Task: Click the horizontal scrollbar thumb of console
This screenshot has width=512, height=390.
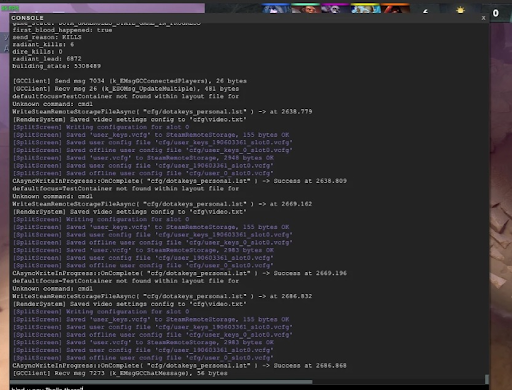Action: tap(161, 382)
